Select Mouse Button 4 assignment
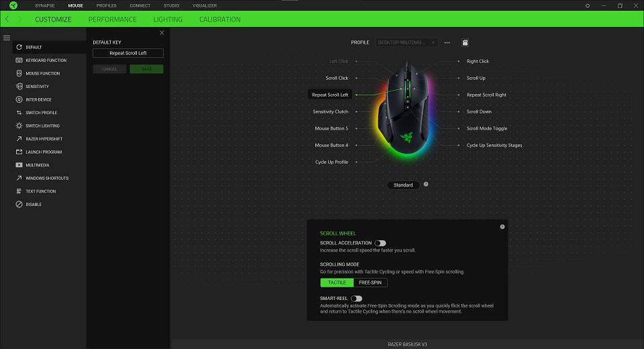The image size is (644, 349). click(x=331, y=146)
